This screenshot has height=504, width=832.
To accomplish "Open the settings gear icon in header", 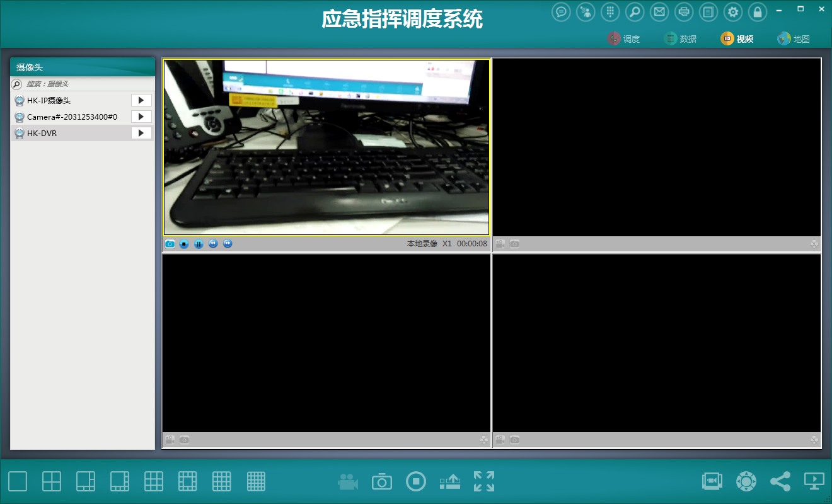I will pos(733,12).
